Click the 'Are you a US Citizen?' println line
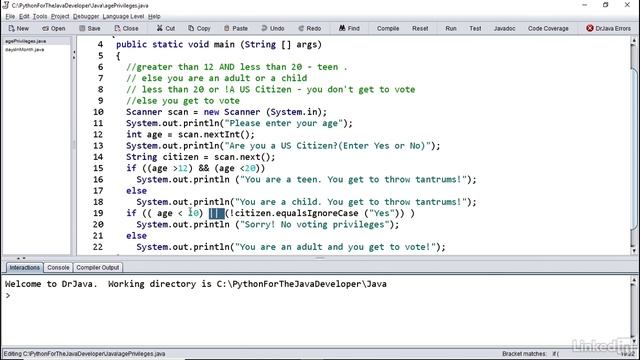This screenshot has height=360, width=640. (283, 146)
